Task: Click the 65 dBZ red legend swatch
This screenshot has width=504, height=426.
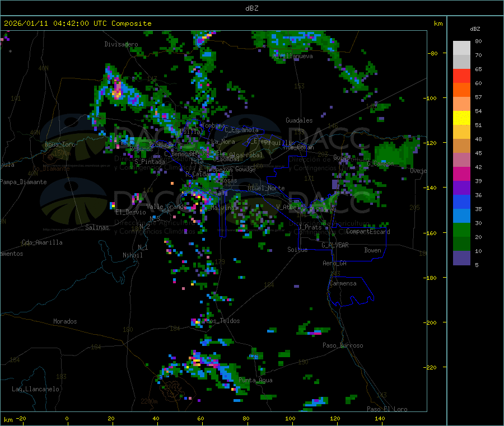Action: coord(461,76)
